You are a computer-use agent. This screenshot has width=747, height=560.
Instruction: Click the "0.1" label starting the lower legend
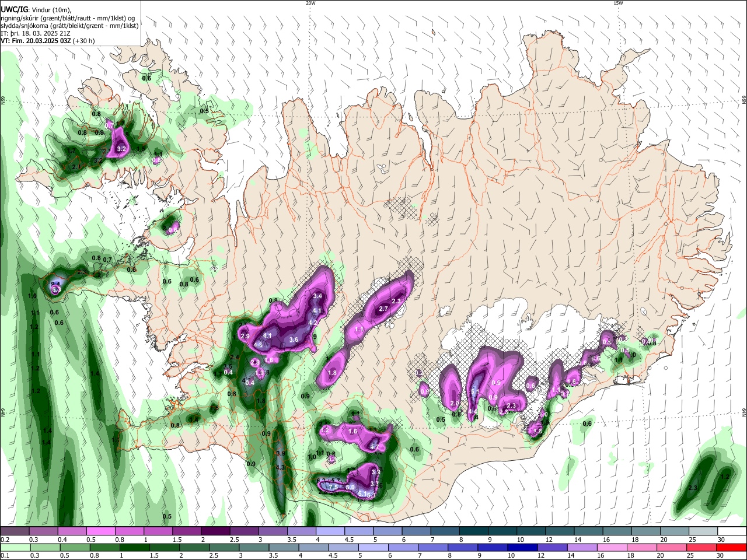(5, 556)
